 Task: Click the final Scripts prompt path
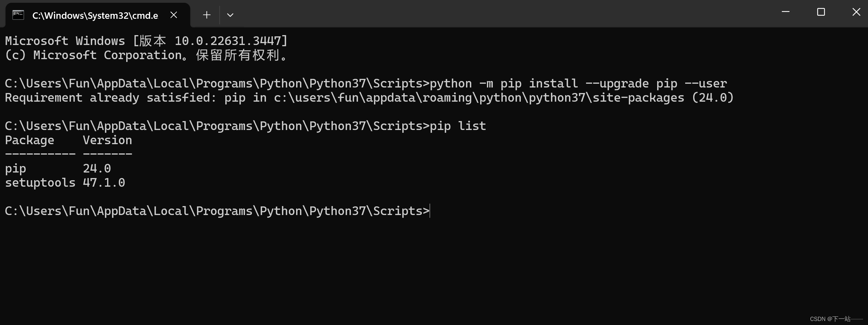[216, 210]
